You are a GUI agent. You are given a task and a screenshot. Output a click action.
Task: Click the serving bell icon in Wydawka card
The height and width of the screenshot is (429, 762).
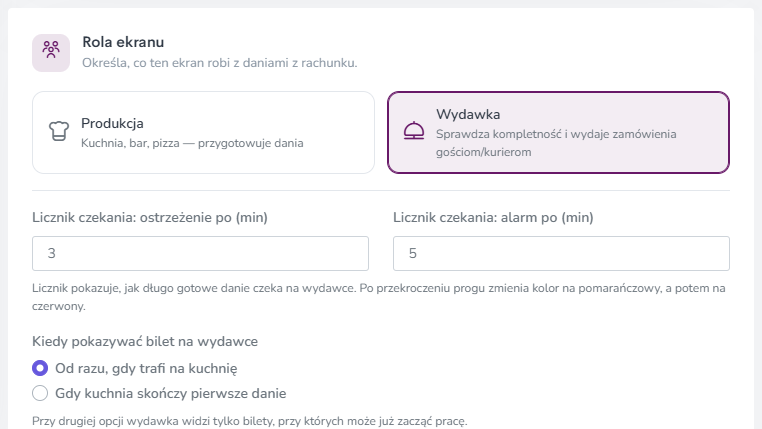click(414, 131)
